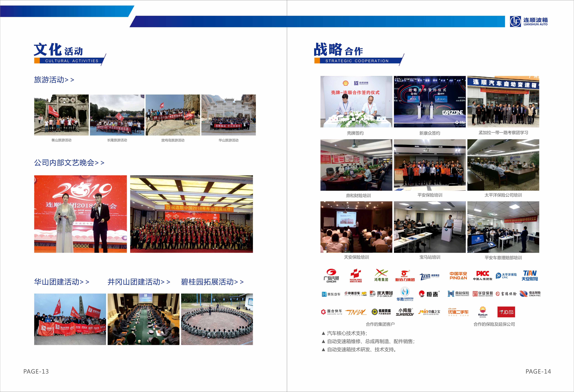Open the 长隆旅游活动 photo
Viewport: 574px width, 392px height.
pyautogui.click(x=117, y=115)
